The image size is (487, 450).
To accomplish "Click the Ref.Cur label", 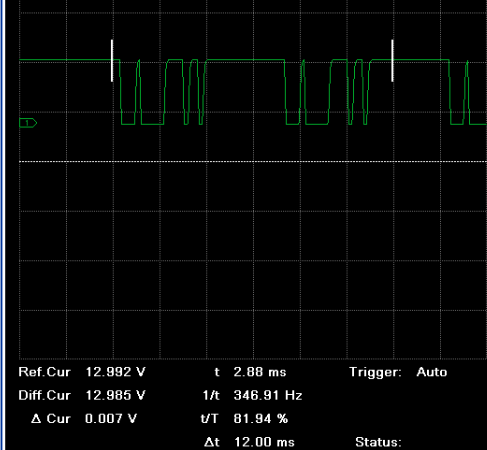I will (x=44, y=372).
